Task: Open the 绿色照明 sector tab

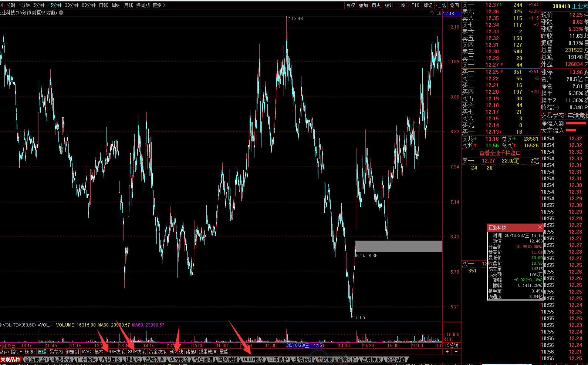Action: coord(203,359)
